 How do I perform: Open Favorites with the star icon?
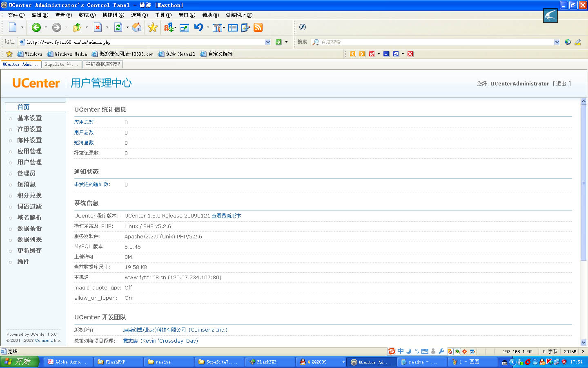coord(153,27)
